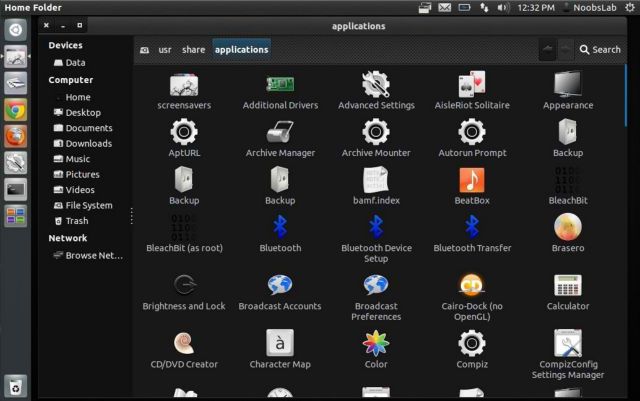The image size is (640, 401).
Task: Open Videos in sidebar
Action: 73,190
